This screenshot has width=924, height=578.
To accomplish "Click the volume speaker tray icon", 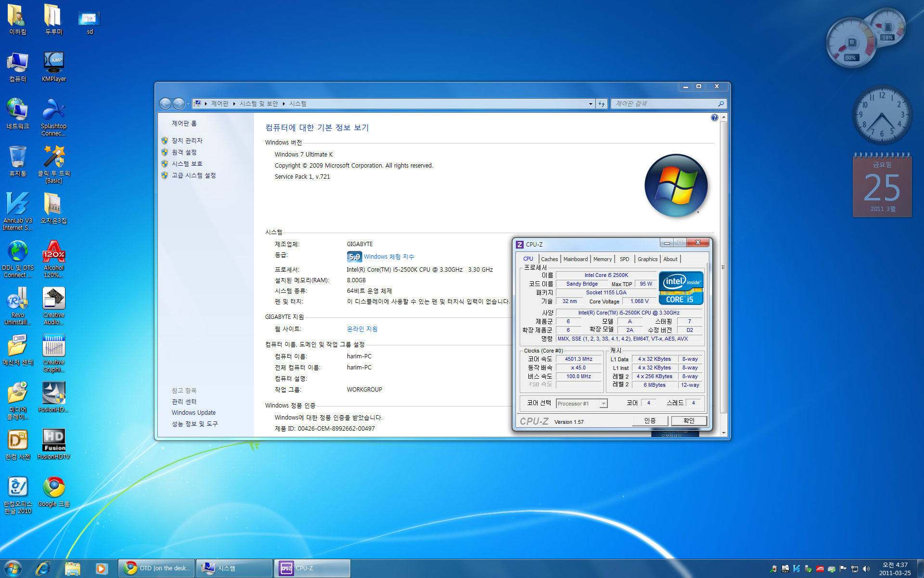I will click(x=866, y=569).
